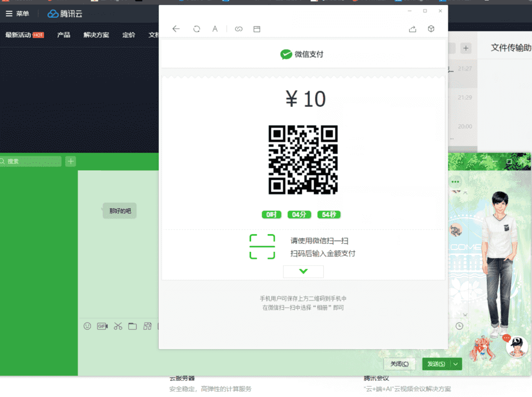Click the 云服务器 link at page bottom

tap(182, 378)
